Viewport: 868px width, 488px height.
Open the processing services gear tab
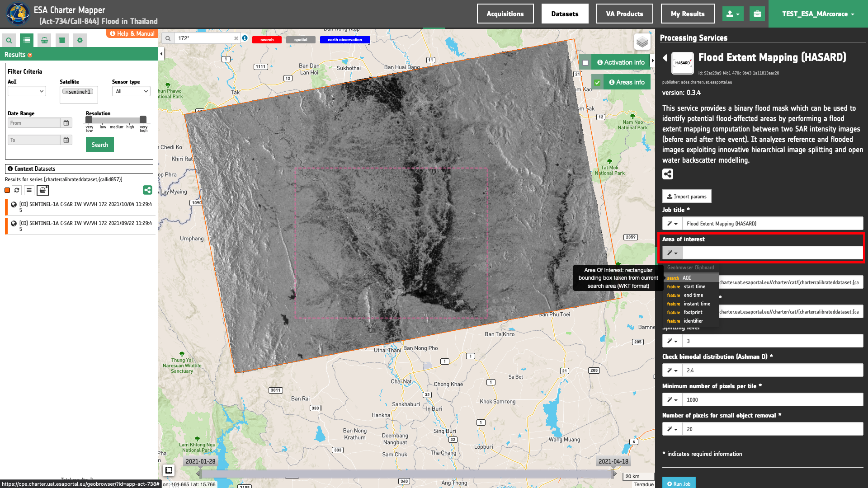pos(80,40)
